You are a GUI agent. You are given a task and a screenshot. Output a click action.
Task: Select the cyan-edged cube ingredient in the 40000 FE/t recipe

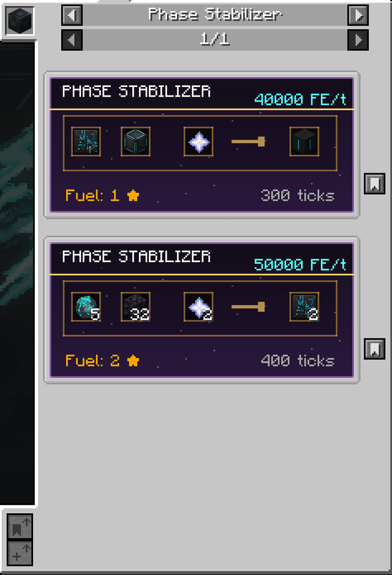coord(135,142)
